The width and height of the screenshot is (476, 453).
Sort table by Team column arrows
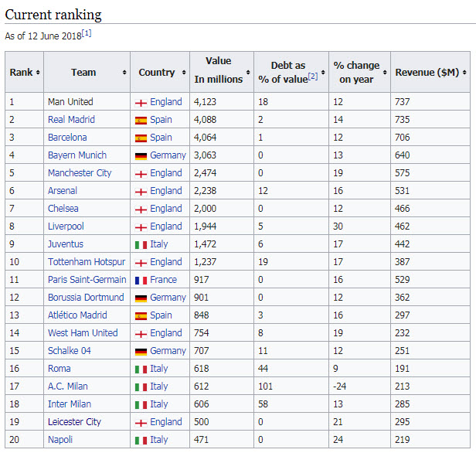coord(124,73)
